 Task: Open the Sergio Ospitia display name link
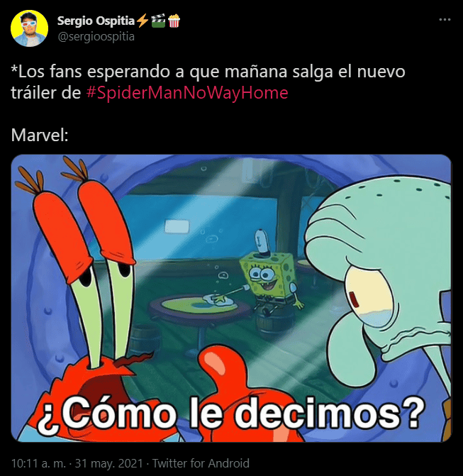[96, 21]
